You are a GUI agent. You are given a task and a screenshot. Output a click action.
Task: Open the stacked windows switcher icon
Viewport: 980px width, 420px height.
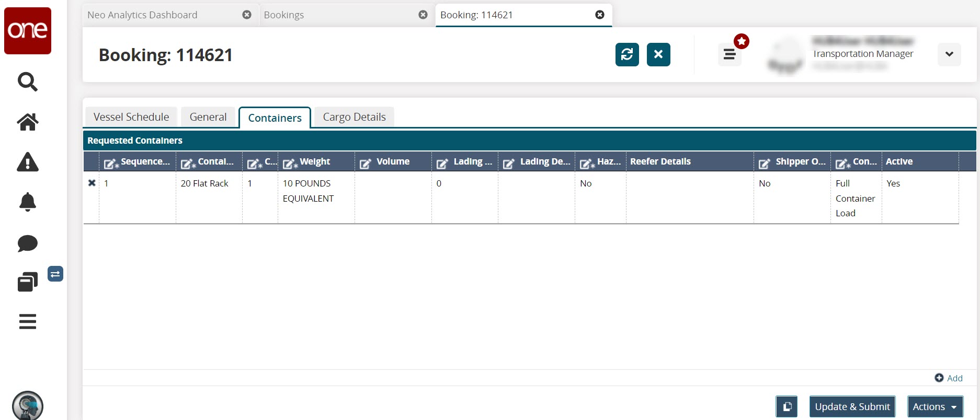coord(28,282)
